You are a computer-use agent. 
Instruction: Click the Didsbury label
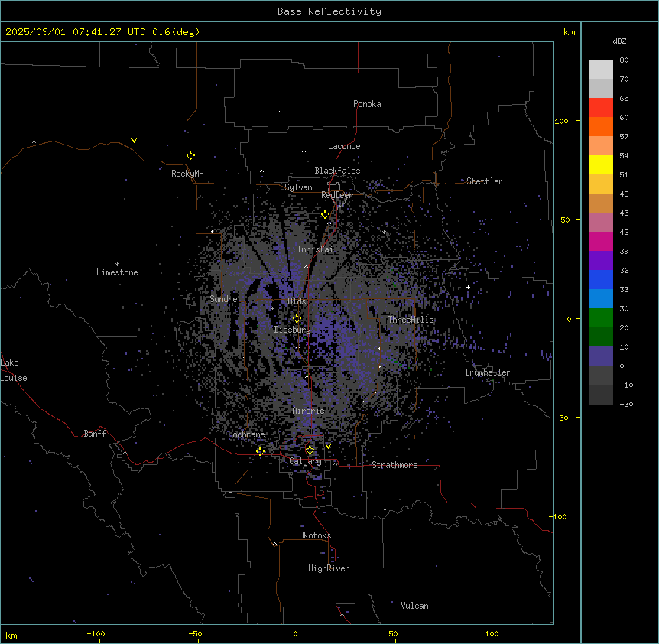click(293, 330)
